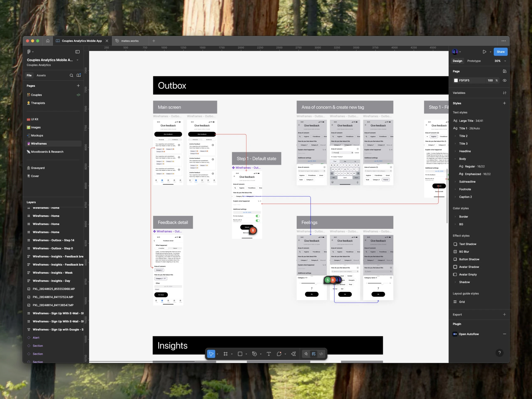Viewport: 532px width, 399px height.
Task: Switch to Draw mode in toolbar
Action: (306, 354)
